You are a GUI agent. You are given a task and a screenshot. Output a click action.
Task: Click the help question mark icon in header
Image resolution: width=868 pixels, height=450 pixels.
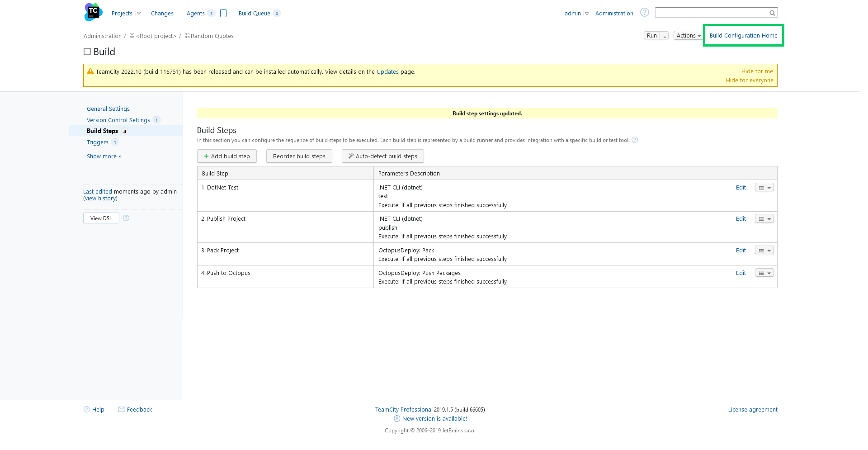point(645,13)
